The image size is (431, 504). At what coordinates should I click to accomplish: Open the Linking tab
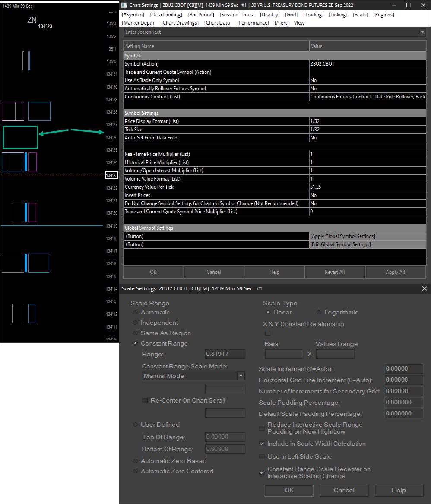[x=338, y=15]
